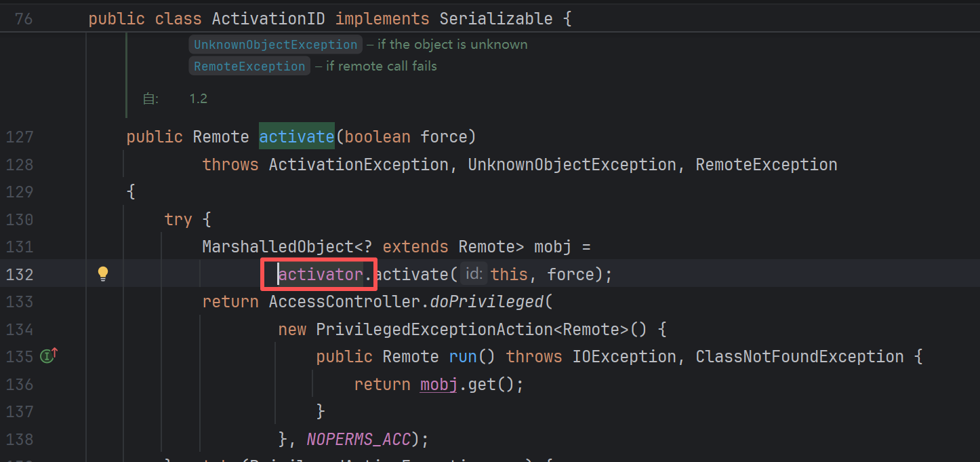Click ActivationException on line 128
Viewport: 980px width, 462px height.
(358, 165)
